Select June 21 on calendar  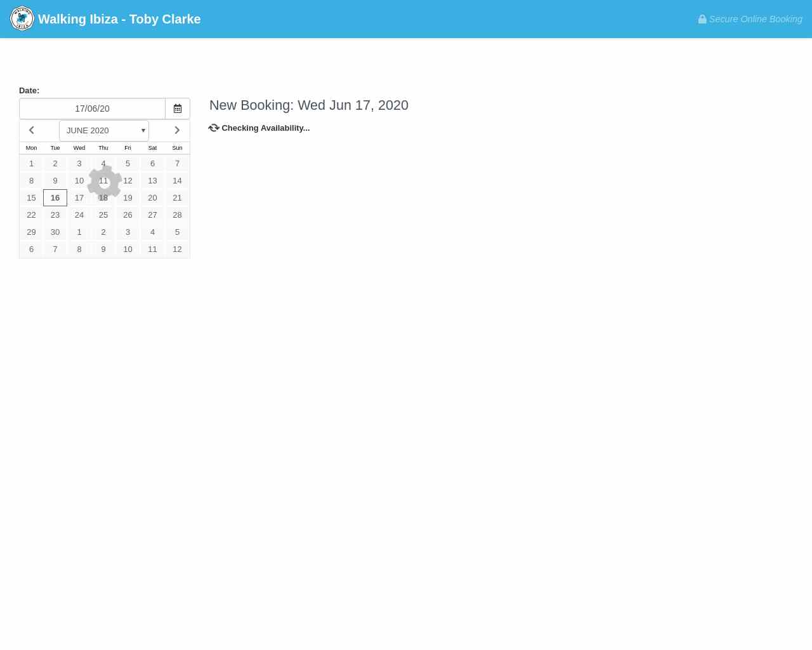(177, 198)
